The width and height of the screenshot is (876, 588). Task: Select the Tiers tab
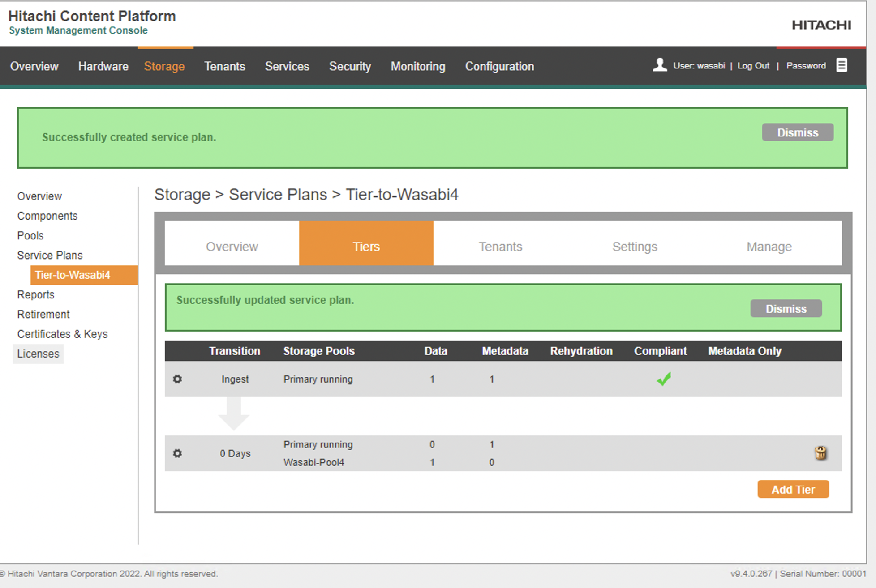366,243
